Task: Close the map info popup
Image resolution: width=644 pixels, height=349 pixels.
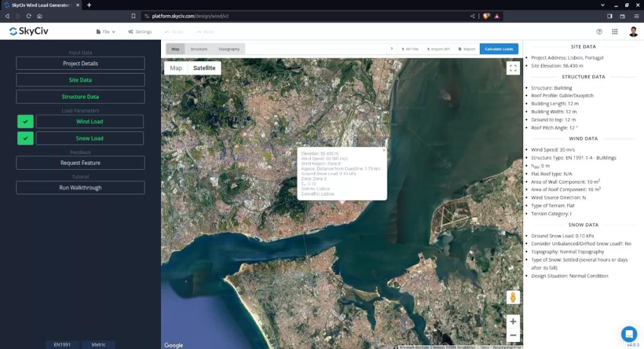Action: click(x=384, y=150)
